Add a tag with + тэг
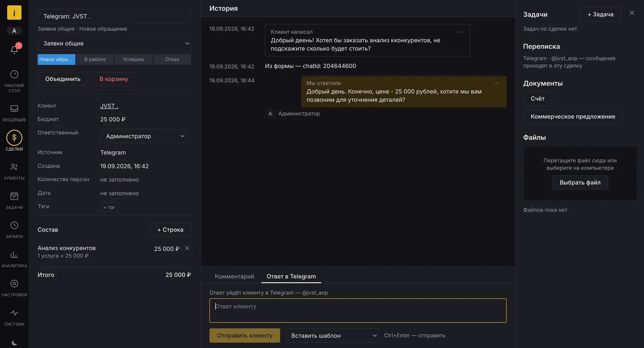The height and width of the screenshot is (348, 644). point(109,207)
